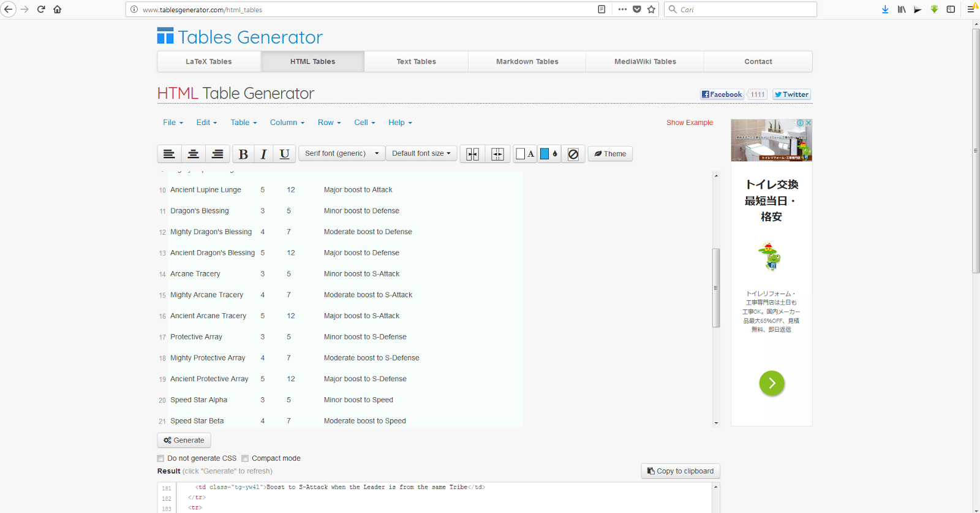This screenshot has width=980, height=513.
Task: Share via the Facebook button
Action: pyautogui.click(x=722, y=94)
